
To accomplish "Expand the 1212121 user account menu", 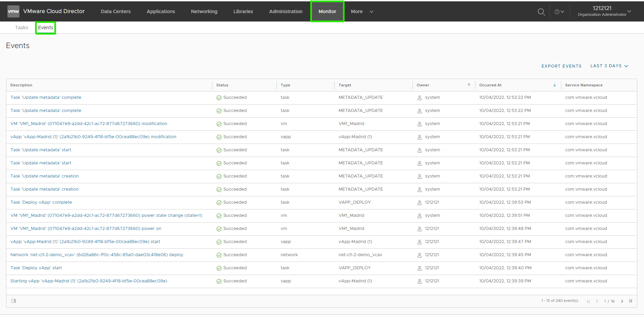I will tap(604, 11).
